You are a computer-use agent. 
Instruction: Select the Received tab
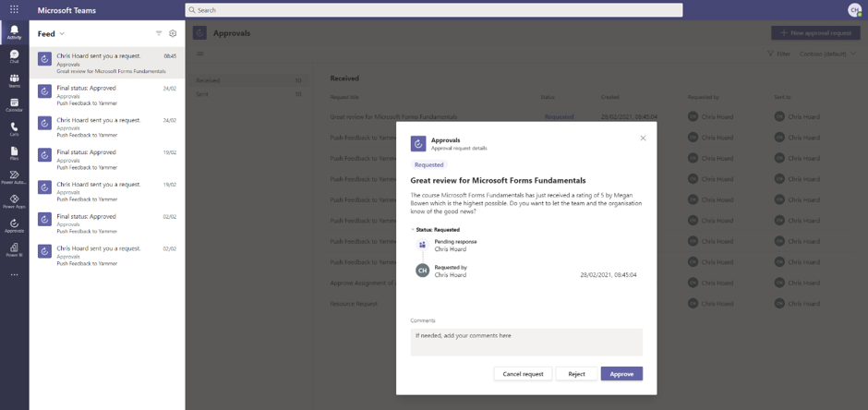click(248, 80)
